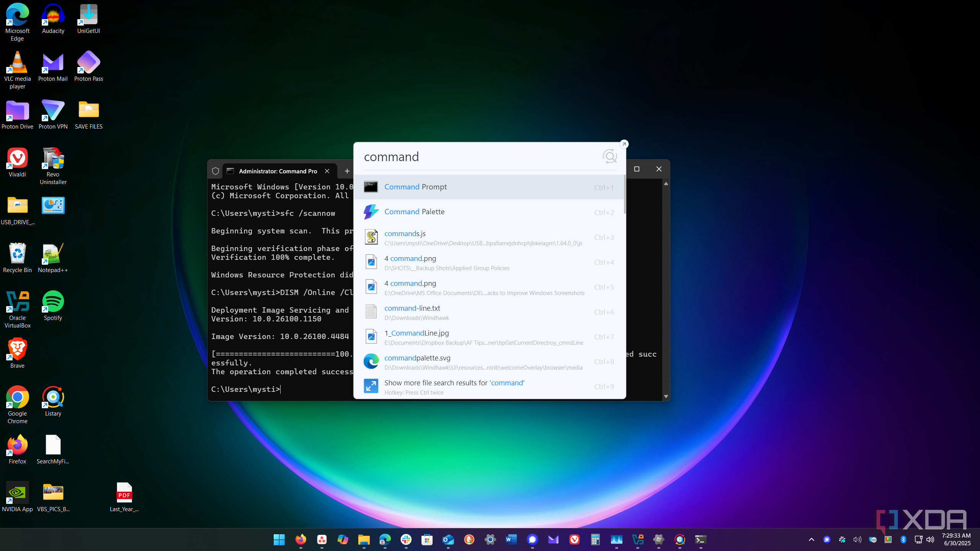This screenshot has width=980, height=551.
Task: Choose the commands.js file result
Action: (x=489, y=237)
